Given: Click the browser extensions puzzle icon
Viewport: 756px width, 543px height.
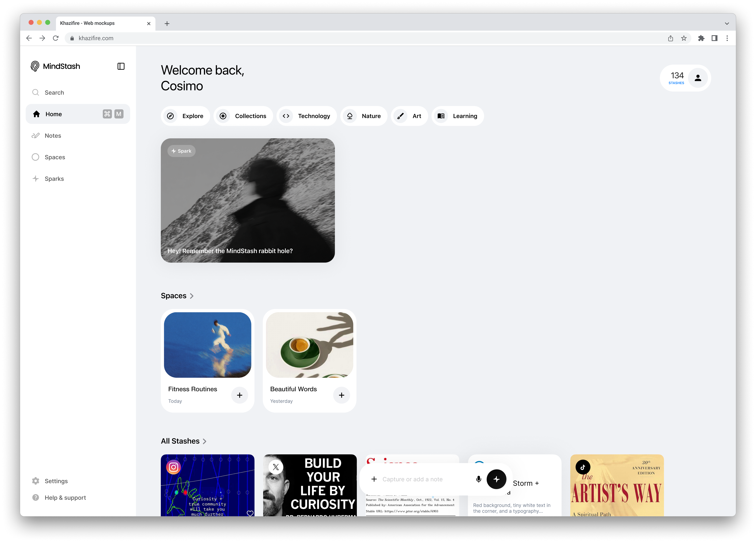Looking at the screenshot, I should [x=701, y=38].
